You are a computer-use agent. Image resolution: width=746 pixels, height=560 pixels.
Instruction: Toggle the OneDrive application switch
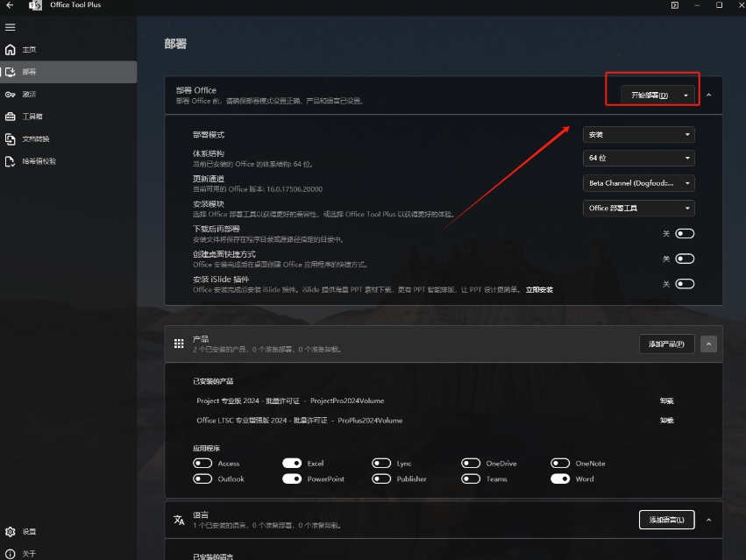pyautogui.click(x=471, y=464)
